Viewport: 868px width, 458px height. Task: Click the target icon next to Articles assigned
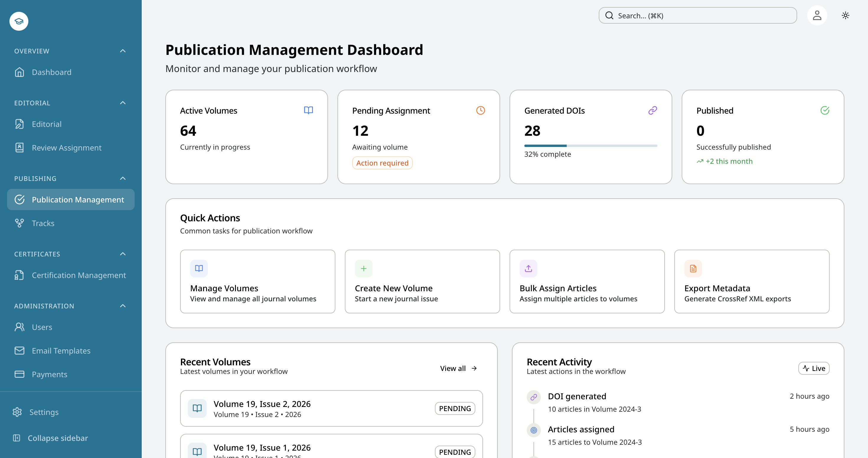click(x=534, y=430)
